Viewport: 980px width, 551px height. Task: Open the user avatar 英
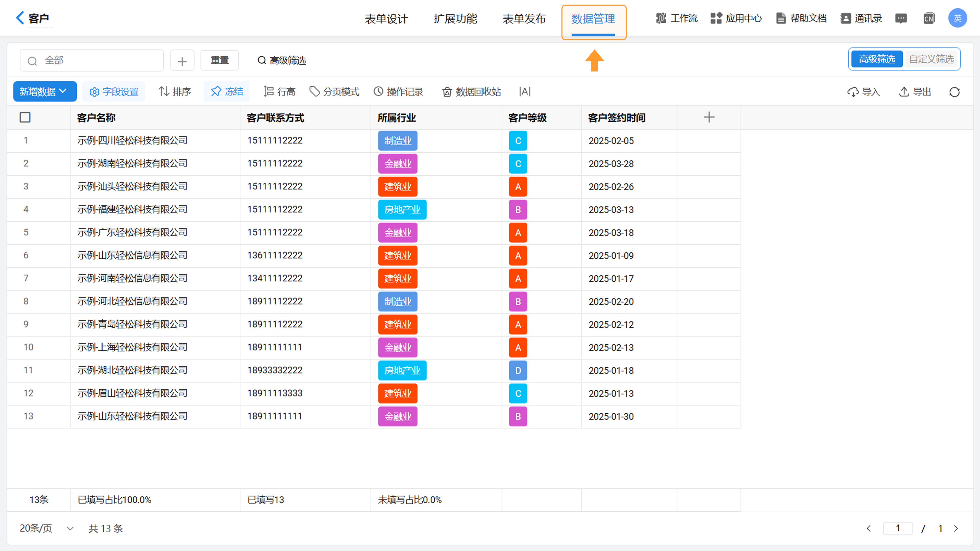tap(958, 18)
